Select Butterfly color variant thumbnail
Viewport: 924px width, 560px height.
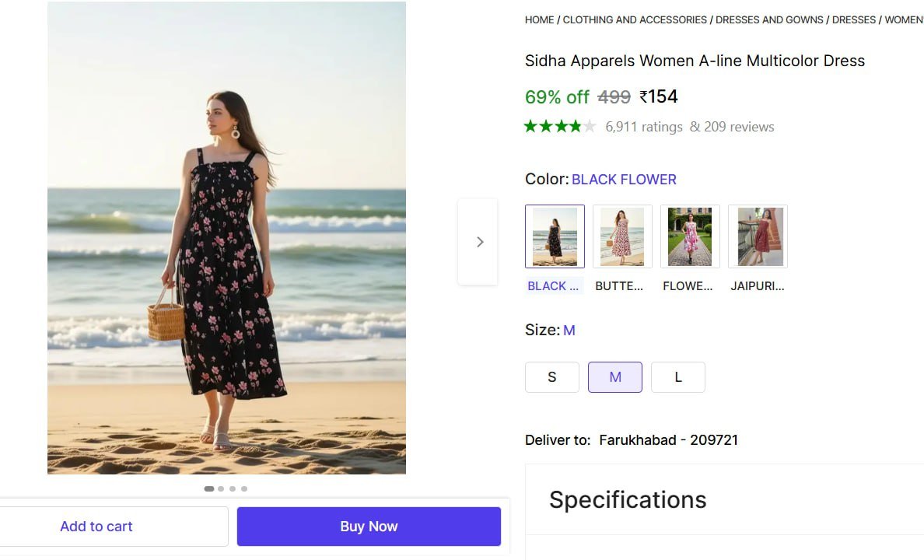pyautogui.click(x=622, y=236)
